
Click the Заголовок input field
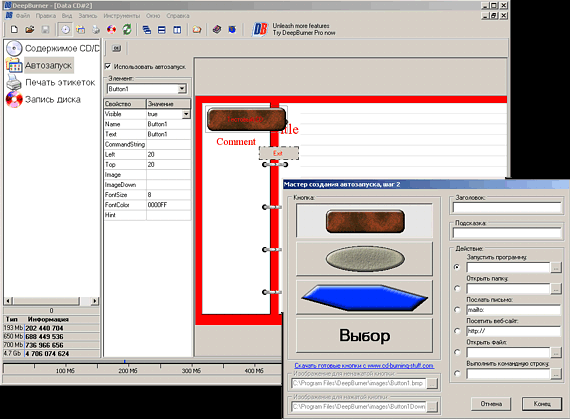(507, 208)
